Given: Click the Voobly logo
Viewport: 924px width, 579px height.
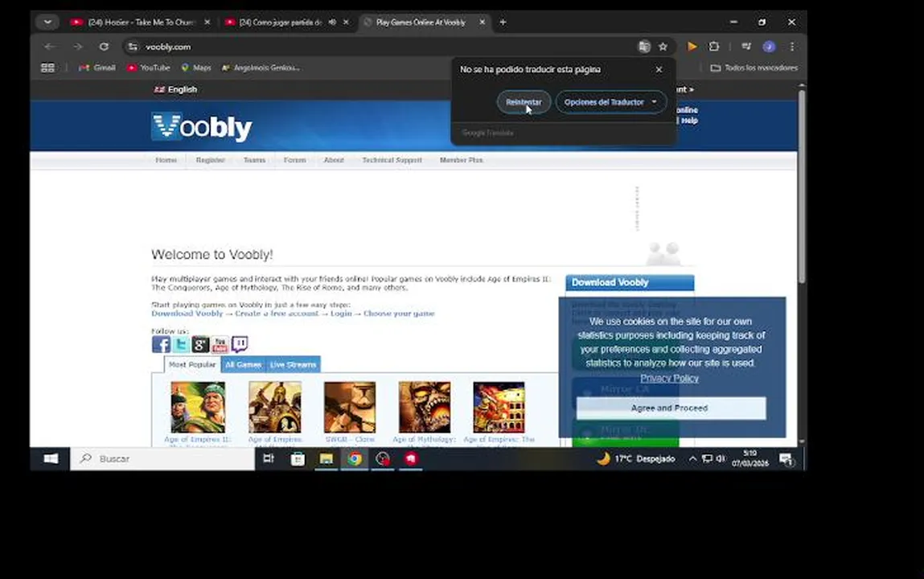Looking at the screenshot, I should tap(202, 126).
